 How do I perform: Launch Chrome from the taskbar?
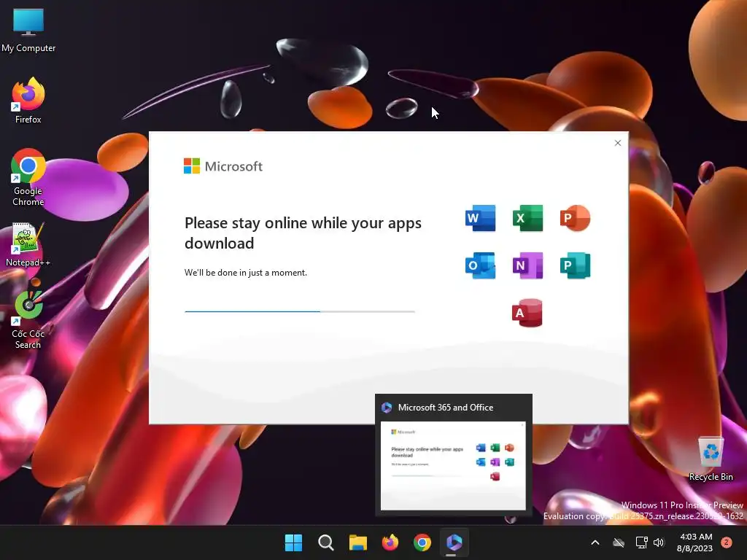[x=422, y=542]
